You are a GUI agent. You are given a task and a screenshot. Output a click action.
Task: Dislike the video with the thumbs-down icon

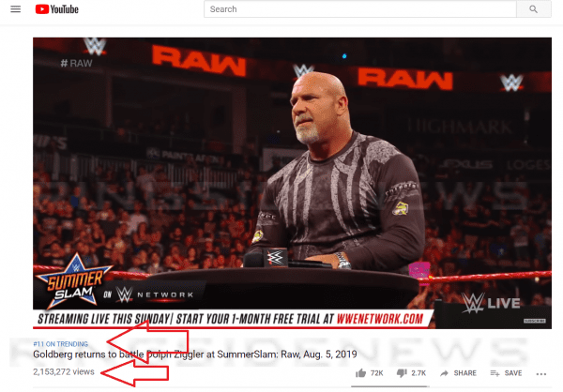coord(402,373)
